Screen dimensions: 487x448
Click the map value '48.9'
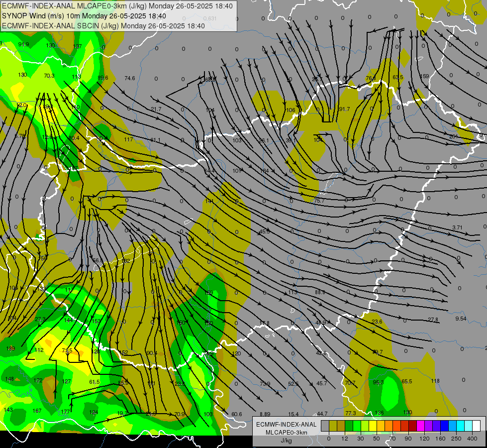(x=320, y=323)
